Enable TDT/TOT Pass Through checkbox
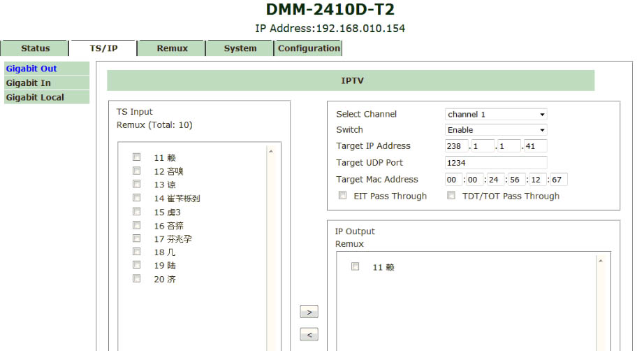The image size is (644, 351). coord(451,195)
